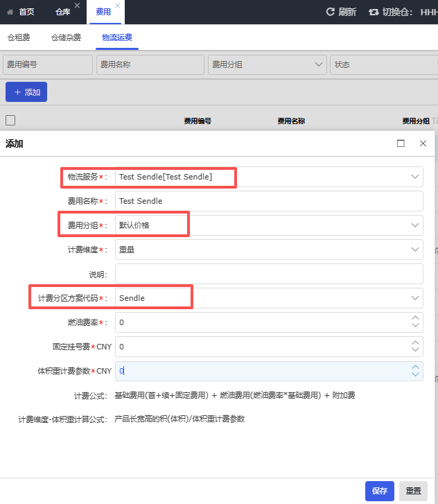Click the 说明 input field
The height and width of the screenshot is (504, 438).
269,274
